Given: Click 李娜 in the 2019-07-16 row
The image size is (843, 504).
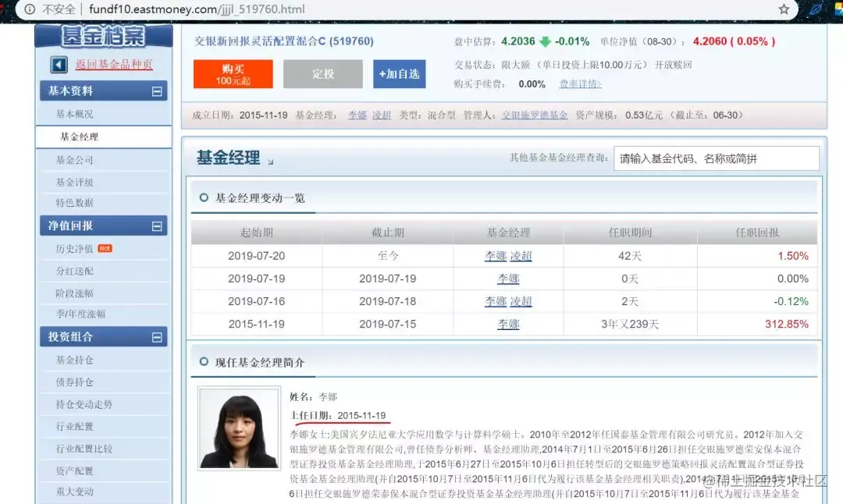Looking at the screenshot, I should 496,301.
